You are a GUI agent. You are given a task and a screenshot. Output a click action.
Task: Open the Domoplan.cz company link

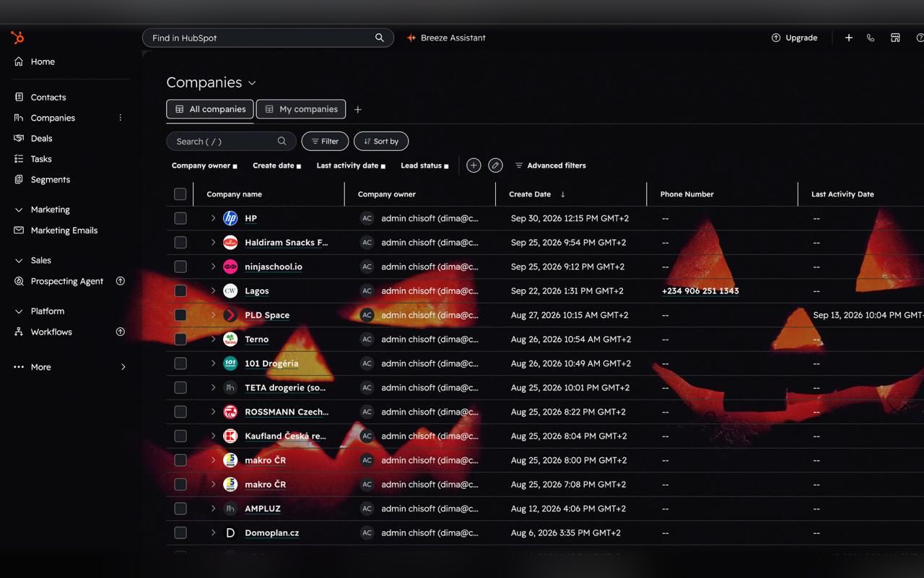(x=271, y=533)
